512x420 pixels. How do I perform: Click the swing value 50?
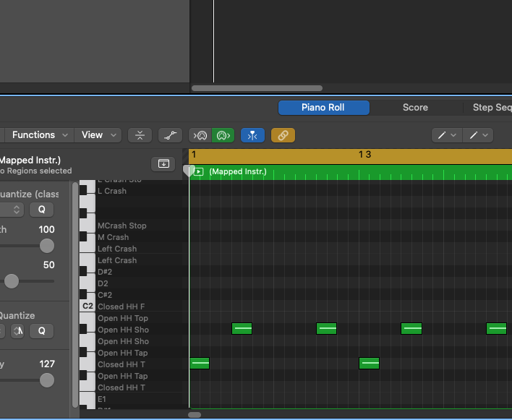tap(48, 265)
